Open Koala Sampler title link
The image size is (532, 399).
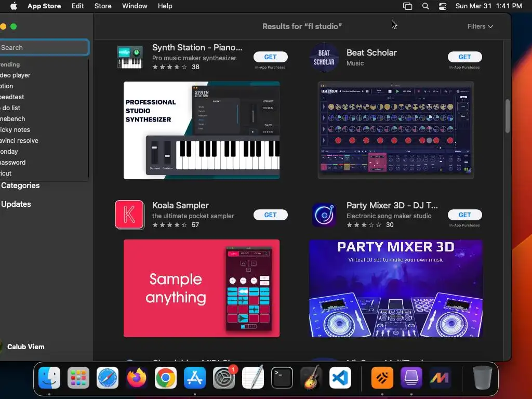[180, 205]
